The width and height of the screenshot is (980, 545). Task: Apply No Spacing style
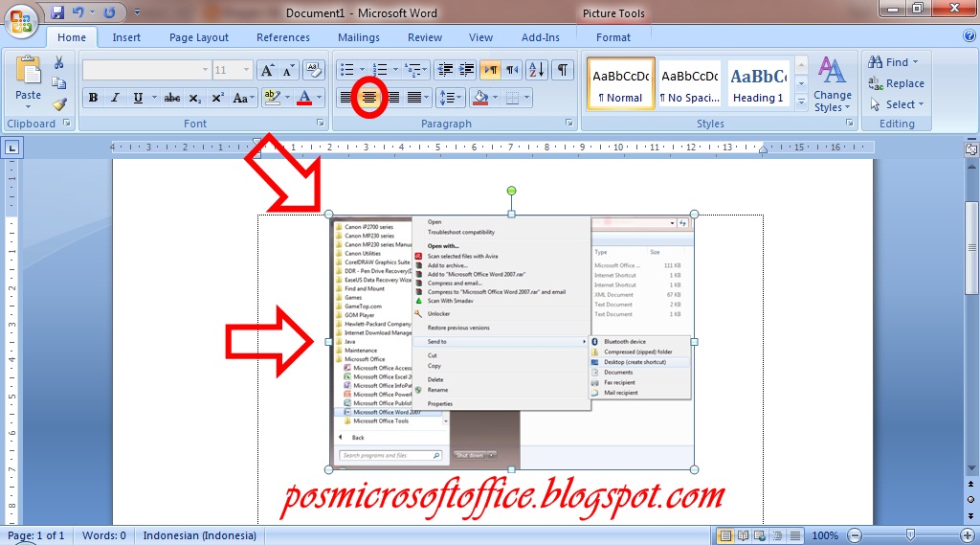[x=689, y=84]
